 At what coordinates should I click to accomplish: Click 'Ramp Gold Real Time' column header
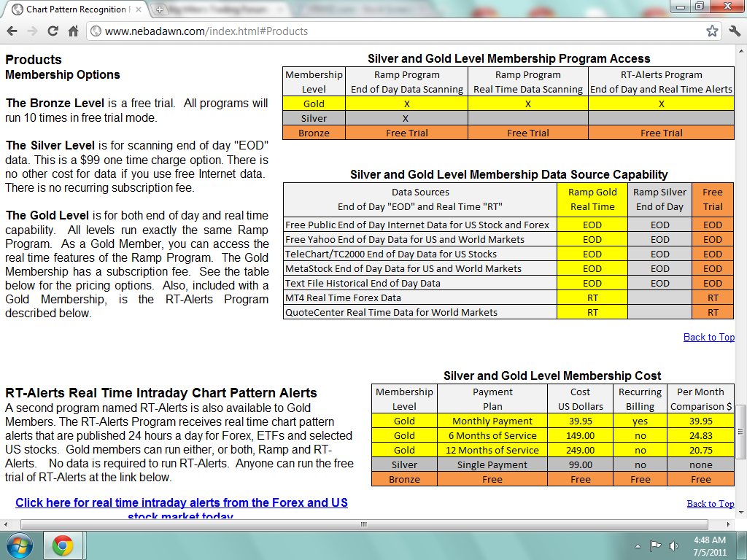click(592, 200)
